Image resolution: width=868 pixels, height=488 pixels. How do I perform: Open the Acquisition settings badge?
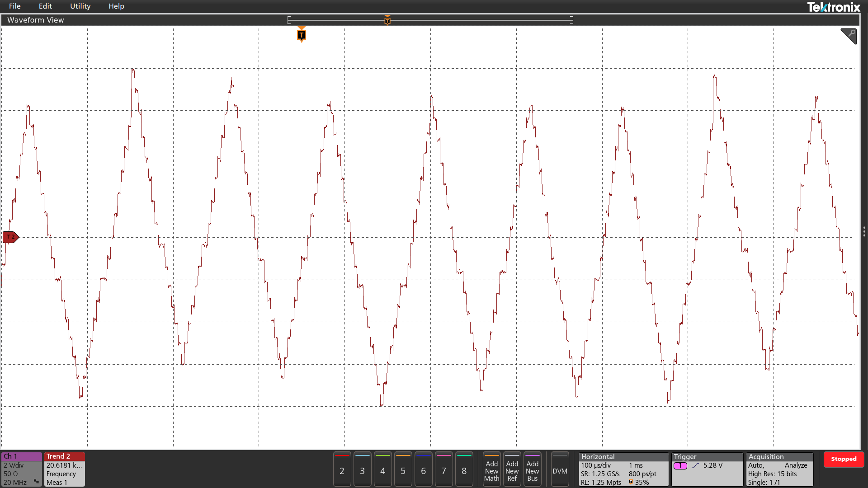point(779,469)
